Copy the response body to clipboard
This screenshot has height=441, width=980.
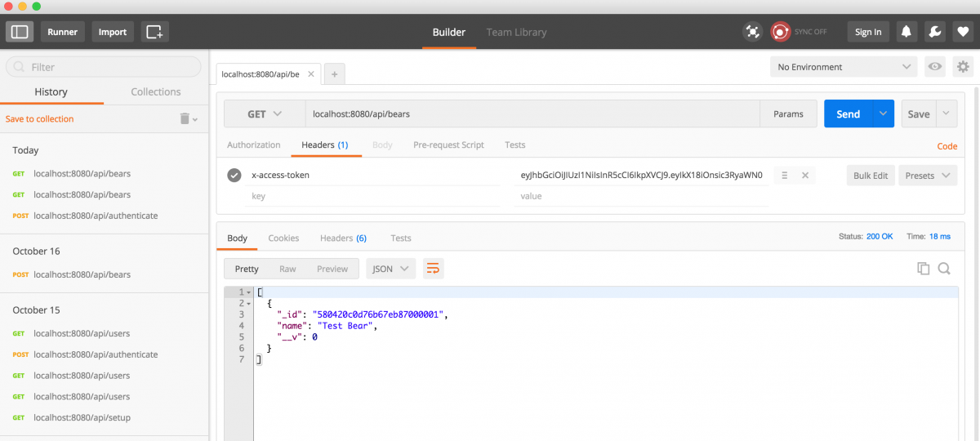pyautogui.click(x=924, y=269)
